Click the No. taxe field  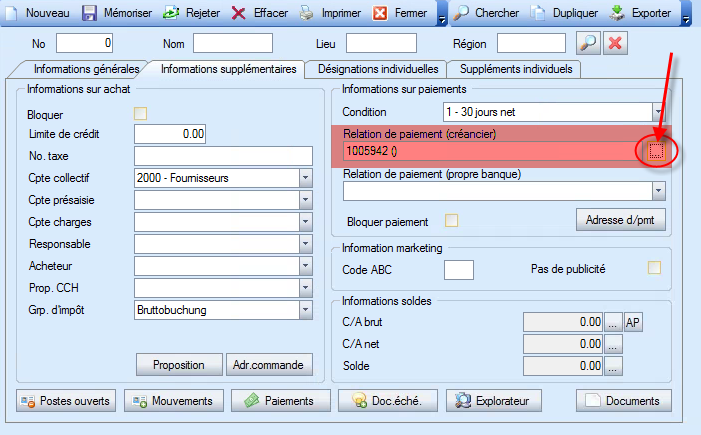[224, 156]
